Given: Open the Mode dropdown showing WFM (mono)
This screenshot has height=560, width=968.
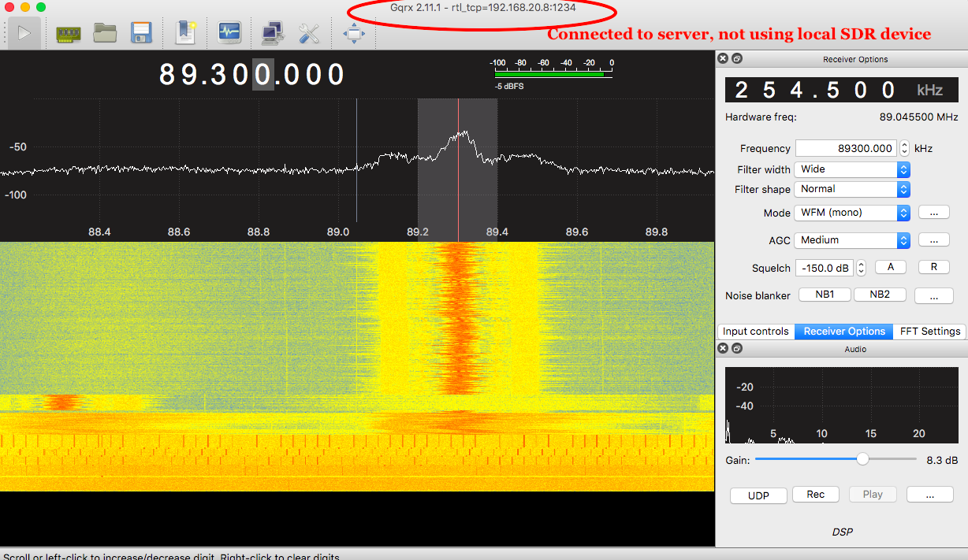Looking at the screenshot, I should pos(852,213).
